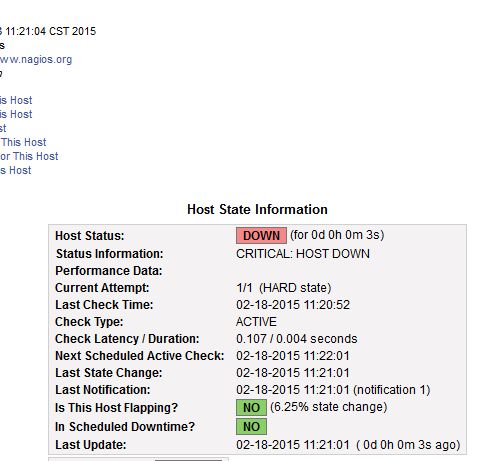Click the '0.107 / 0.004 seconds' latency value
This screenshot has width=478, height=461.
pyautogui.click(x=297, y=339)
